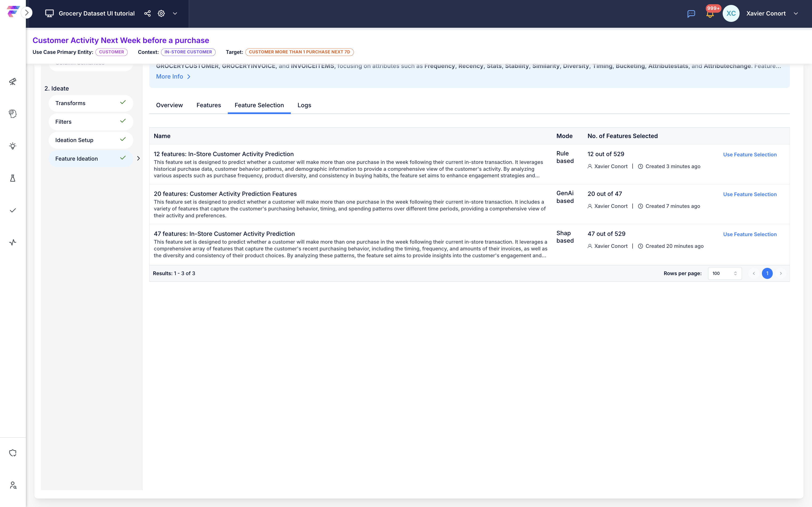Switch to the Features tab
Image resolution: width=812 pixels, height=507 pixels.
point(209,105)
